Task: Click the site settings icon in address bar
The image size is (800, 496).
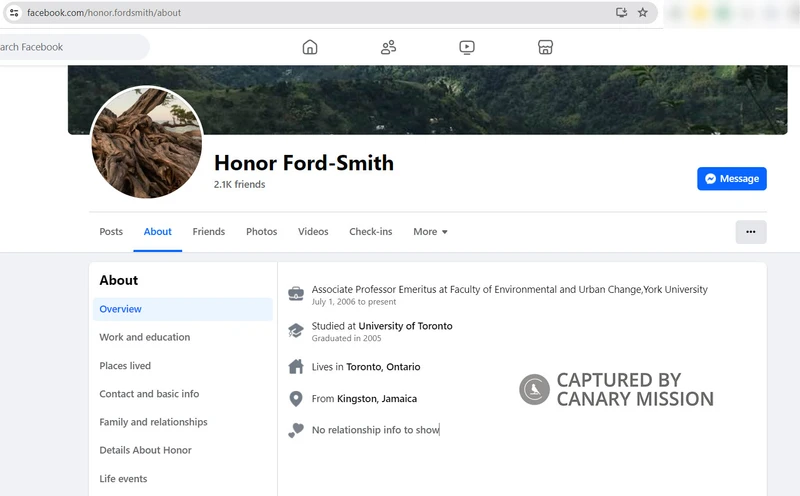Action: 14,13
